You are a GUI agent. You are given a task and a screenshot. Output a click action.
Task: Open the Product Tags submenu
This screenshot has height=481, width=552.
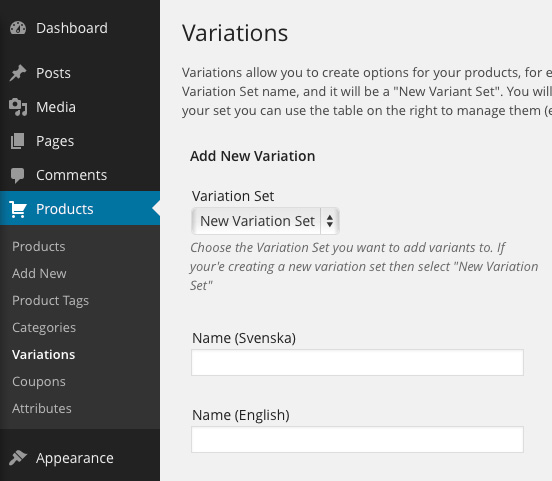tap(50, 301)
